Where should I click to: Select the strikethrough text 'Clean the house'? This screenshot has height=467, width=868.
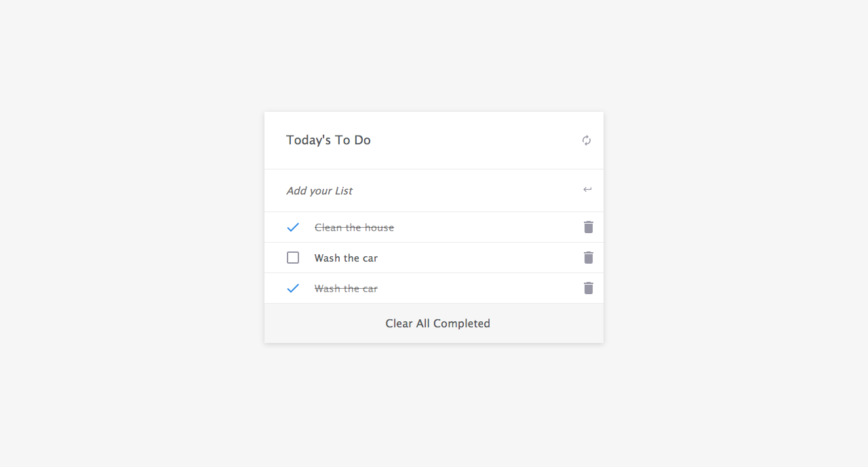point(354,227)
